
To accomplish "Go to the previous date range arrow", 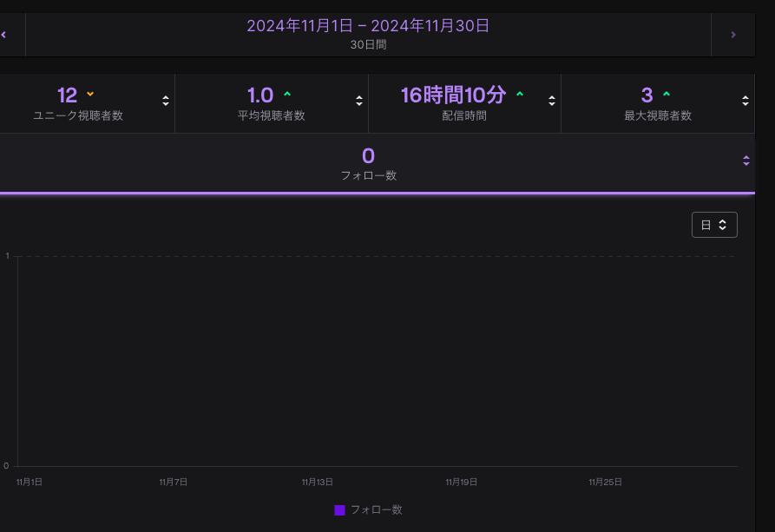I will click(x=4, y=35).
